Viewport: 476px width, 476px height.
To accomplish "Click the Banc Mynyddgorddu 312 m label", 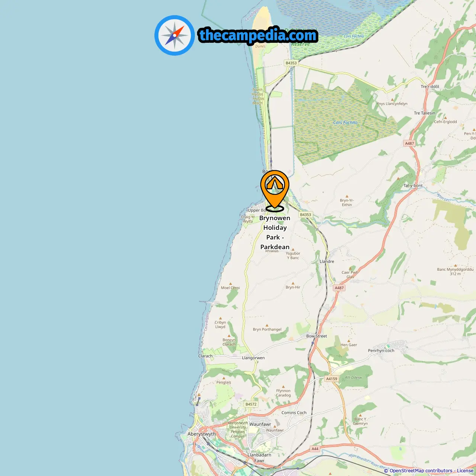I will [455, 271].
